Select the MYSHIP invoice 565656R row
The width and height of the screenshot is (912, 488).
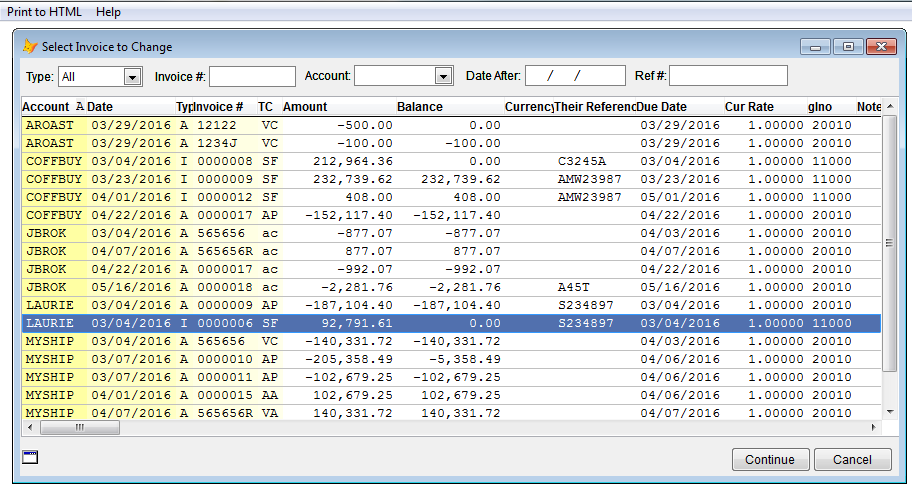[451, 413]
